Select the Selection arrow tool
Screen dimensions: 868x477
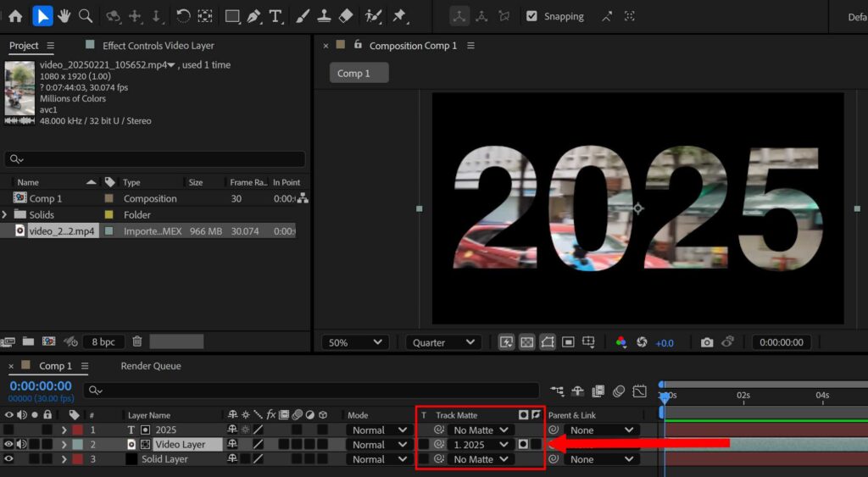(x=42, y=16)
